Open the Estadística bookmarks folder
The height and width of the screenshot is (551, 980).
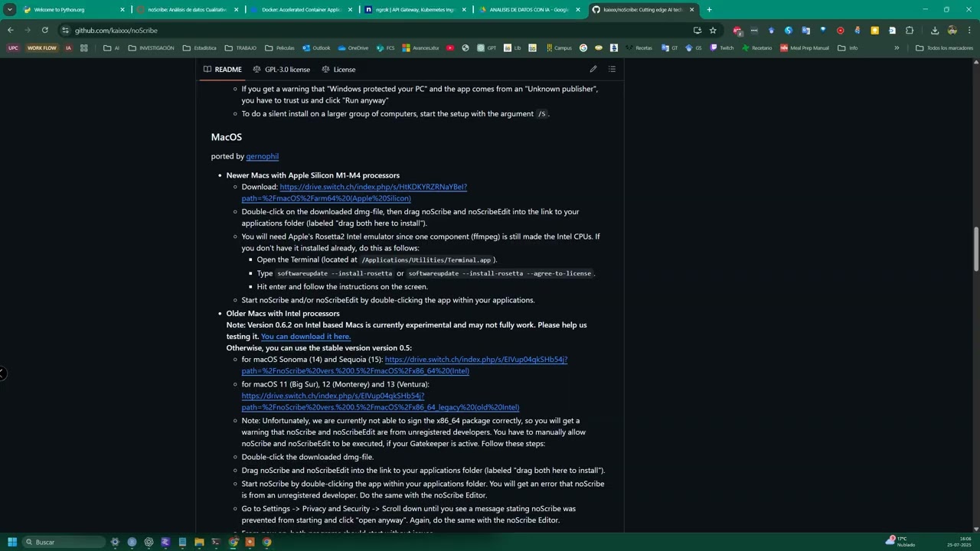[200, 47]
